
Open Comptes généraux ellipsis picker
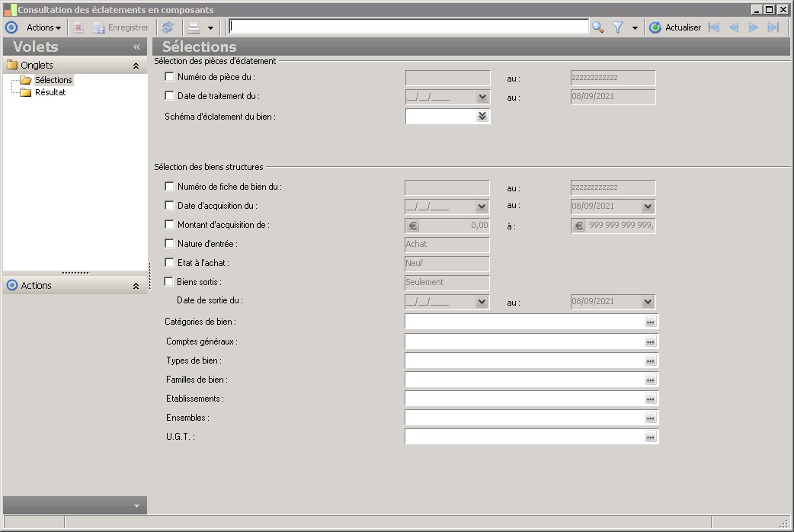[651, 342]
